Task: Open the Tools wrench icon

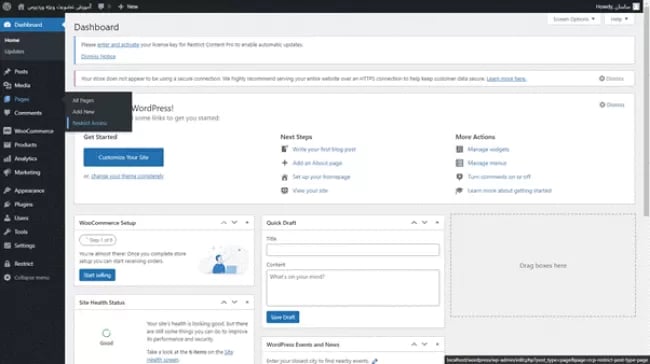Action: coord(7,232)
